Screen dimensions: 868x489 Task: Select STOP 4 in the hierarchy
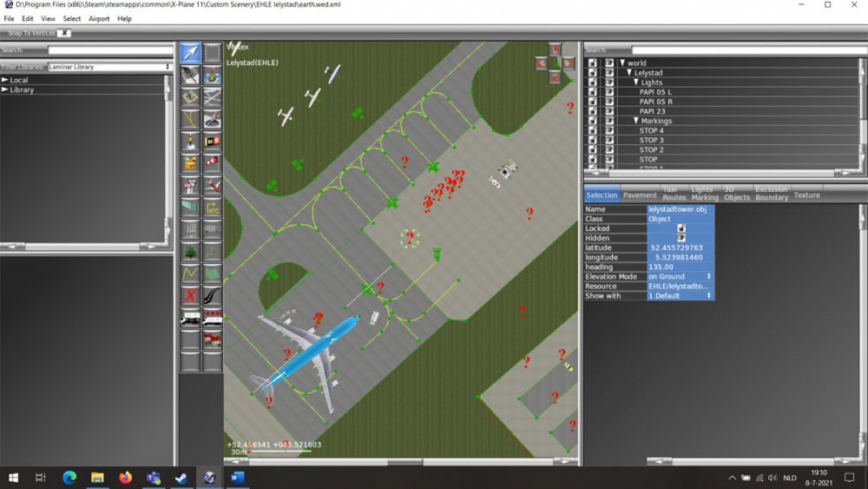pos(651,130)
